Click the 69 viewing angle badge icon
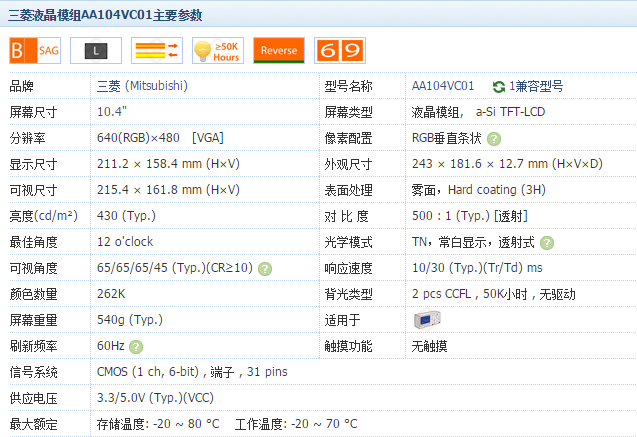The width and height of the screenshot is (637, 437). click(340, 50)
